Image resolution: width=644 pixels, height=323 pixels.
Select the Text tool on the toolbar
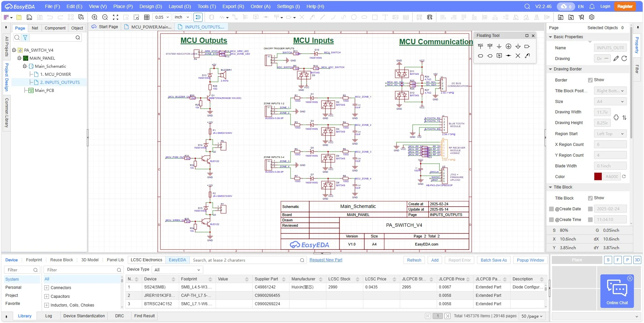pos(385,17)
